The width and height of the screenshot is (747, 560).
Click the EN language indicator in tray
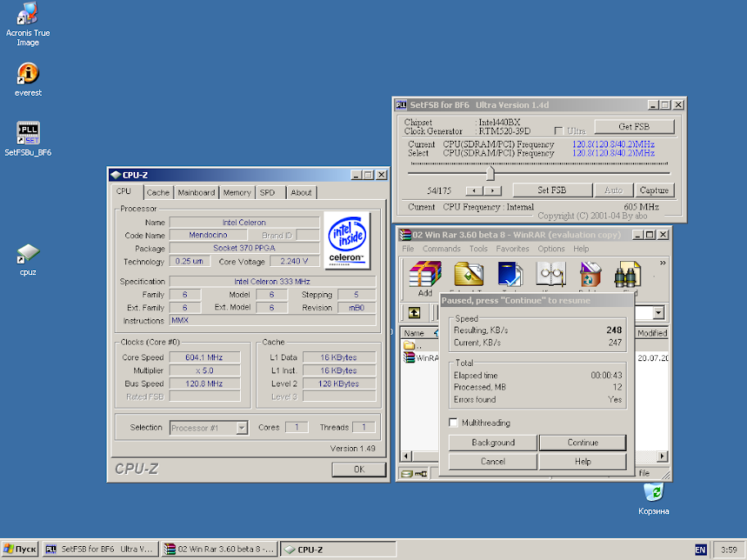pos(700,549)
